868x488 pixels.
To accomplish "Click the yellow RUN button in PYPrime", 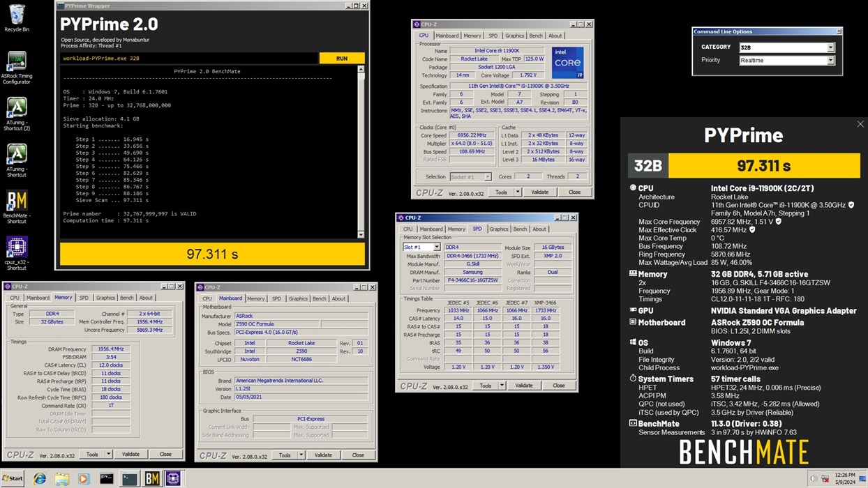I will tap(342, 59).
